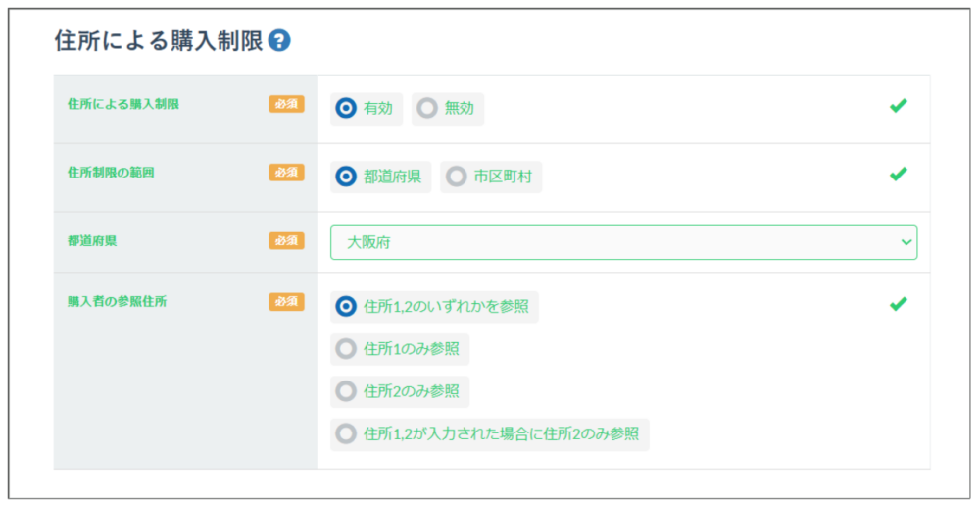Screen dimensions: 980x508
Task: Select the 有効 radio option
Action: pos(346,109)
